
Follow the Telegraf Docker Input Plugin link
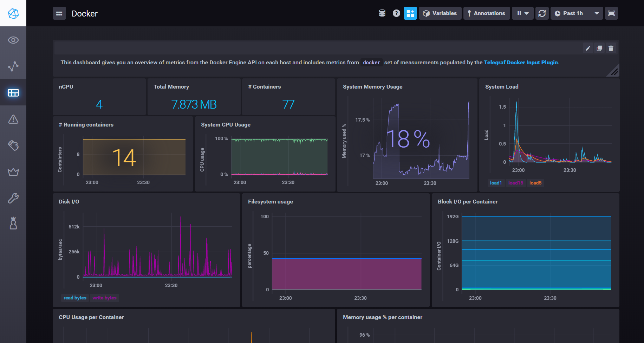521,63
